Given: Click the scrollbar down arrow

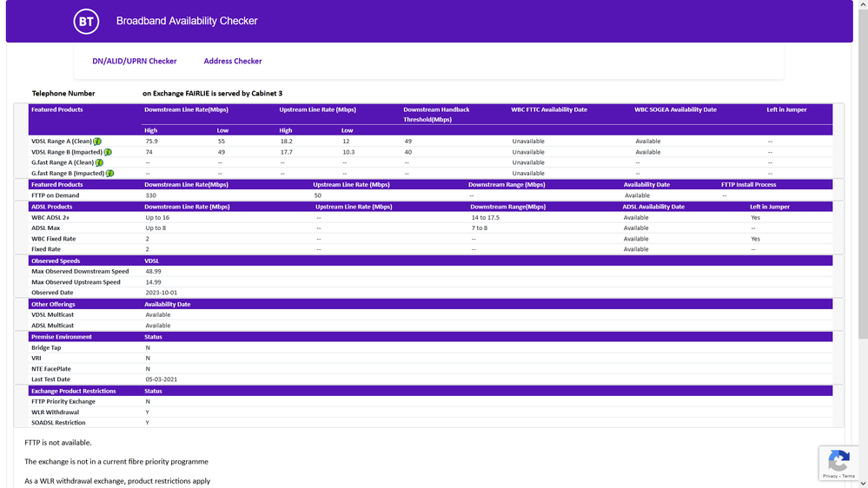Looking at the screenshot, I should tap(862, 483).
